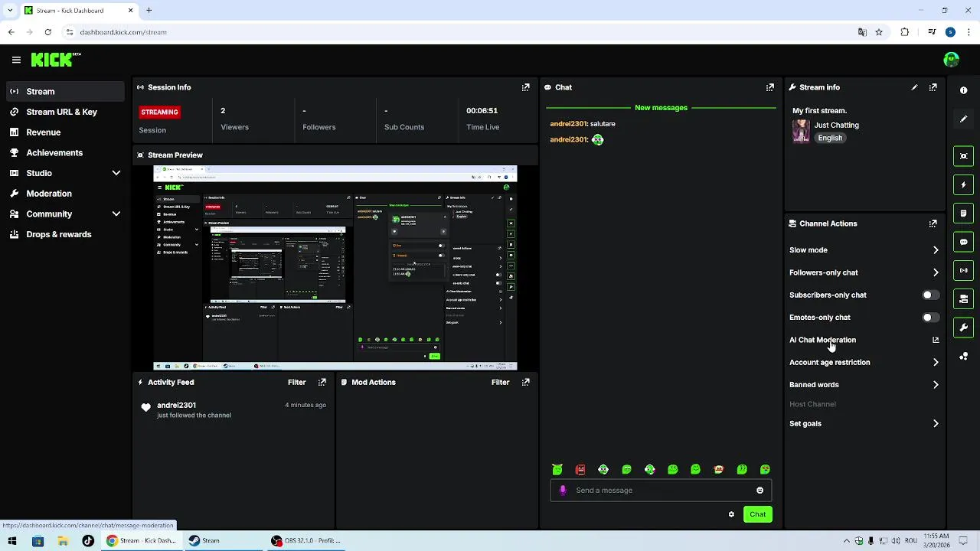Go to Stream URL & Key
The width and height of the screenshot is (980, 551).
[x=65, y=112]
